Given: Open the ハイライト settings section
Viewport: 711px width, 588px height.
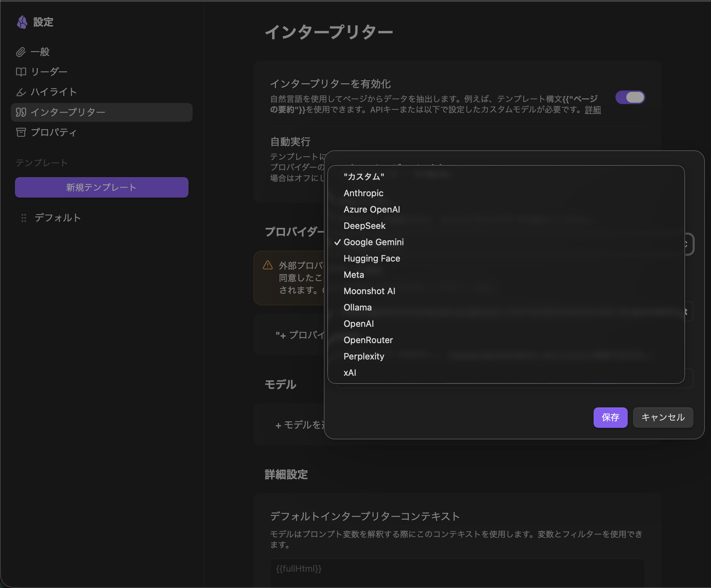Looking at the screenshot, I should click(102, 92).
